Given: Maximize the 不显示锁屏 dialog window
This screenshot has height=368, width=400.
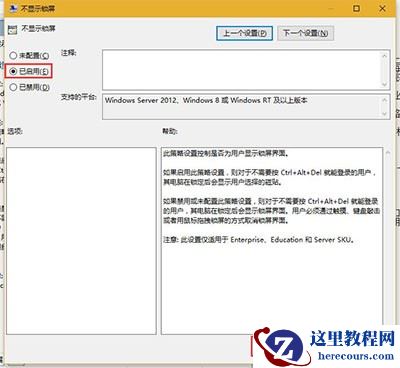Looking at the screenshot, I should (x=356, y=8).
